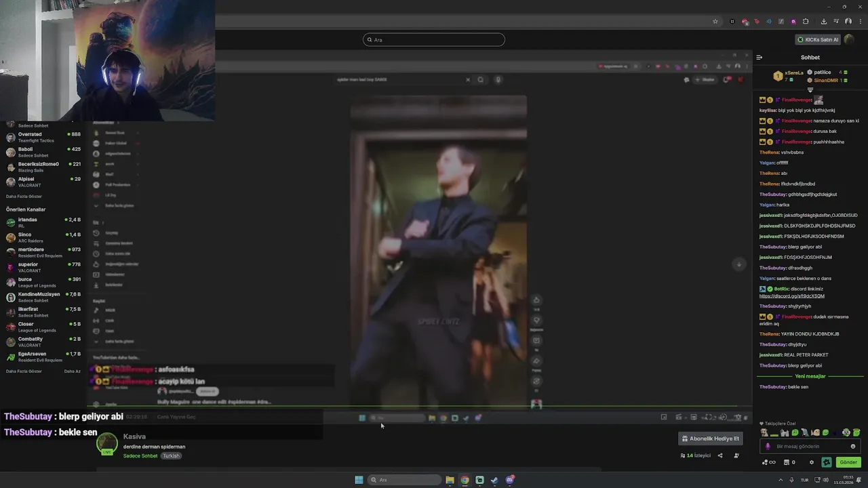Open Steam from the taskbar
868x488 pixels.
[x=494, y=480]
